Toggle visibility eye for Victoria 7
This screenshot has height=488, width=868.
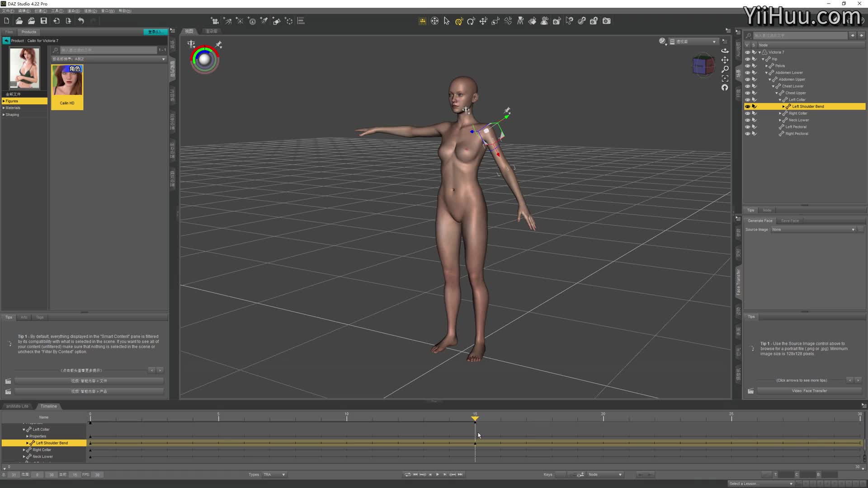pyautogui.click(x=747, y=52)
